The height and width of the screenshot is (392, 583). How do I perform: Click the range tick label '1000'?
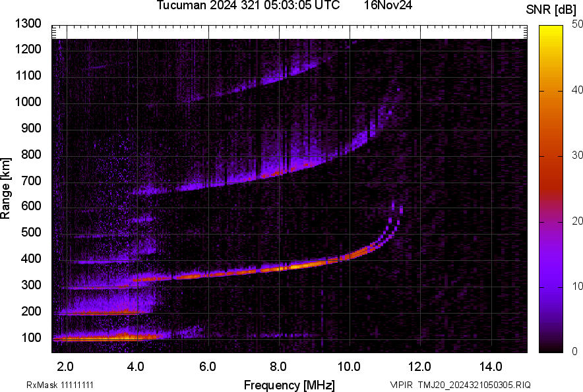pyautogui.click(x=28, y=101)
